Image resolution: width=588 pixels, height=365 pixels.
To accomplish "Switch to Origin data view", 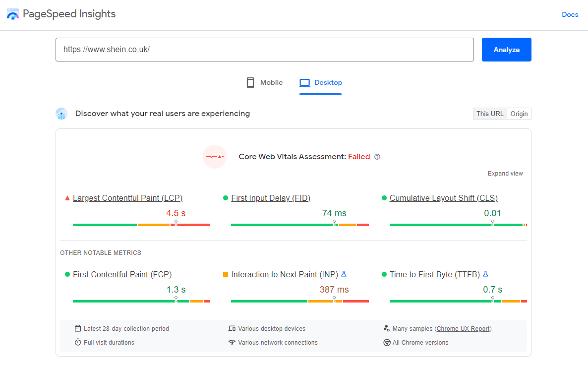I will (519, 114).
